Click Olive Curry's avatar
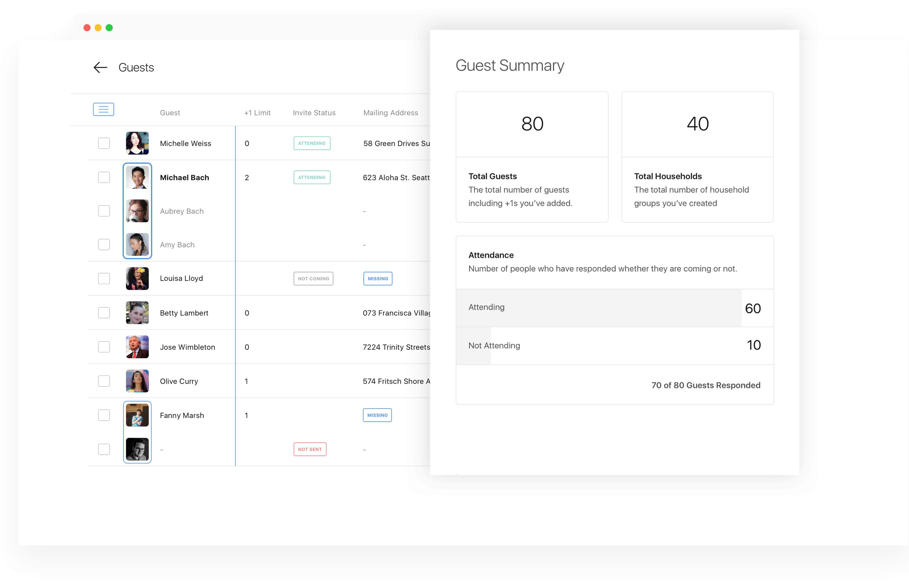The width and height of the screenshot is (909, 588). (x=138, y=381)
